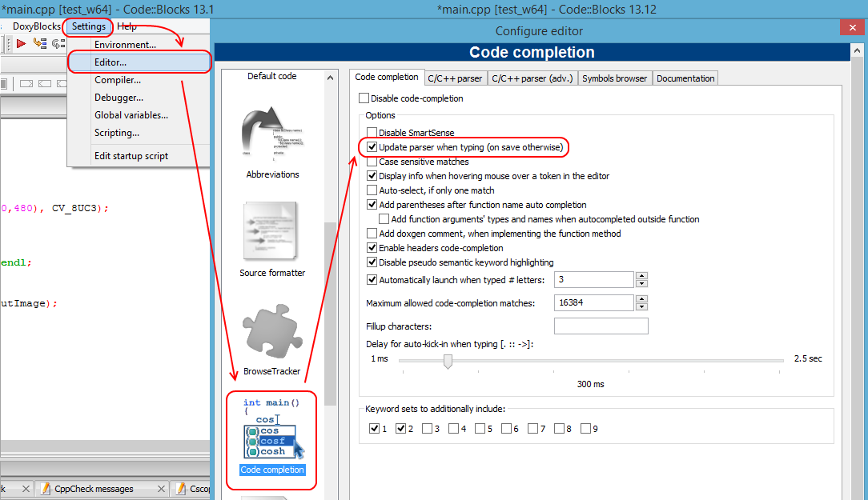The height and width of the screenshot is (500, 868).
Task: Check keyword set 7
Action: point(533,429)
